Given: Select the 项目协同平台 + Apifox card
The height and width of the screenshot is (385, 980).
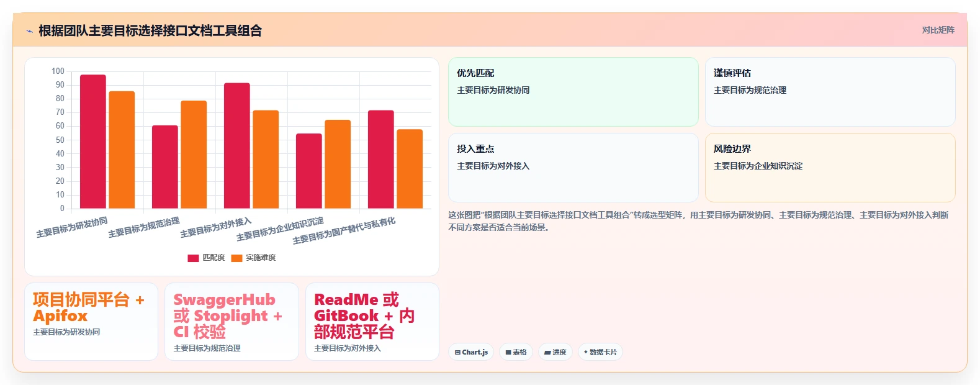Looking at the screenshot, I should (91, 322).
